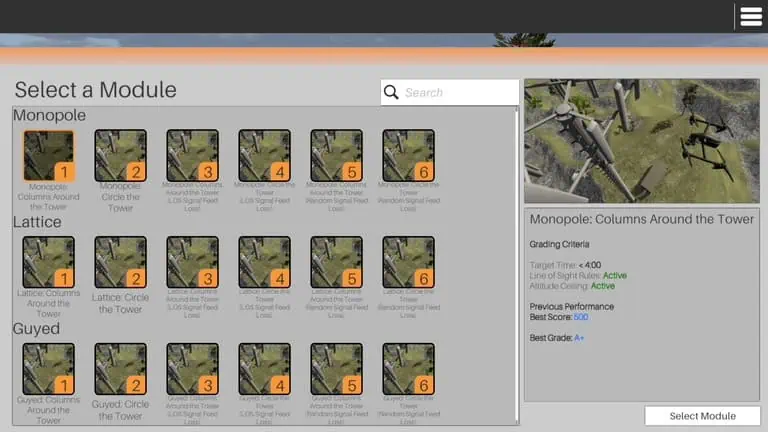Focus the Search input field
The height and width of the screenshot is (432, 768).
tap(450, 92)
